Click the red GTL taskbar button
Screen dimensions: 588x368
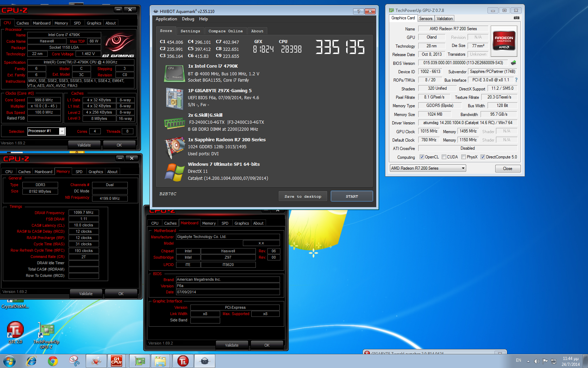point(183,361)
